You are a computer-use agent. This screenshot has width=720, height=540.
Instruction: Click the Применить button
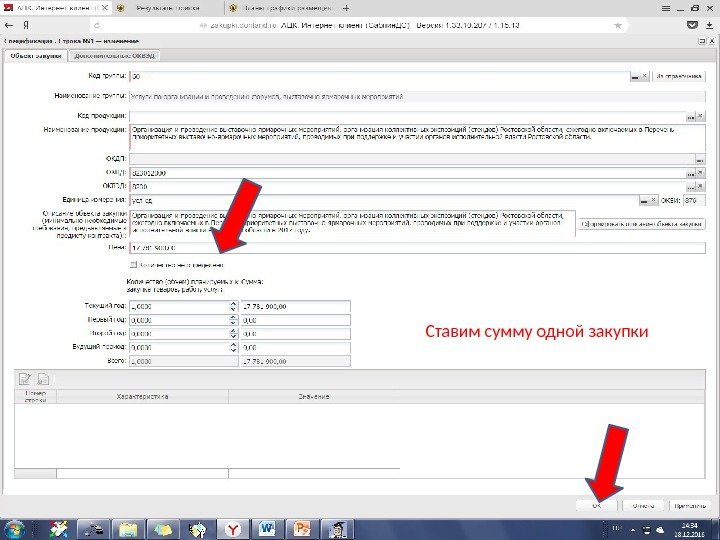click(690, 506)
